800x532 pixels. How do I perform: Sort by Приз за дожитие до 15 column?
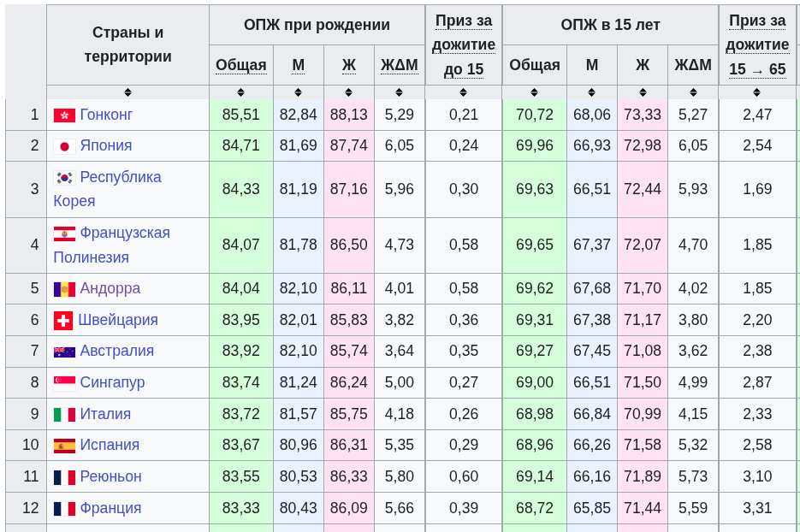tap(463, 92)
